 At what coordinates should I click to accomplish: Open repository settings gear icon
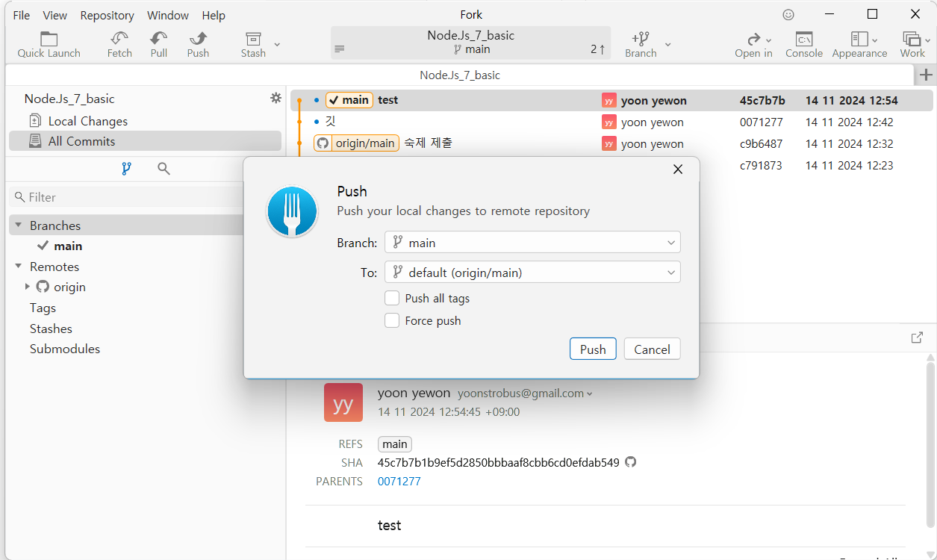coord(276,98)
